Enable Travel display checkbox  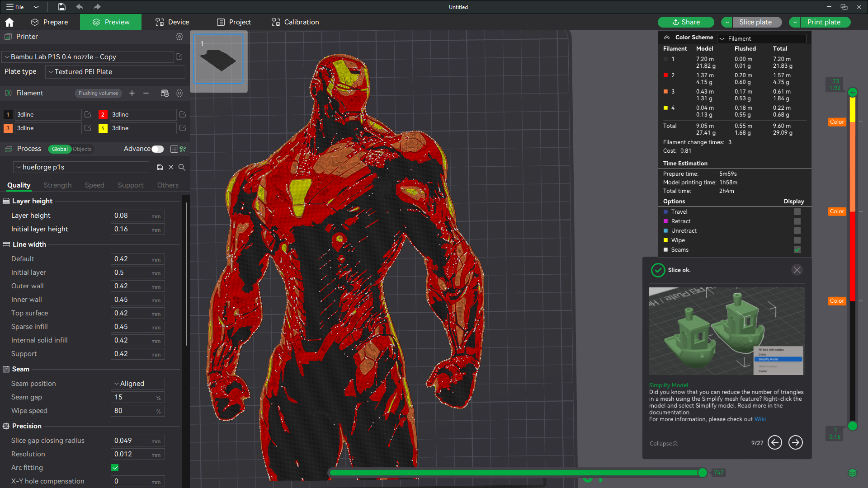coord(797,212)
